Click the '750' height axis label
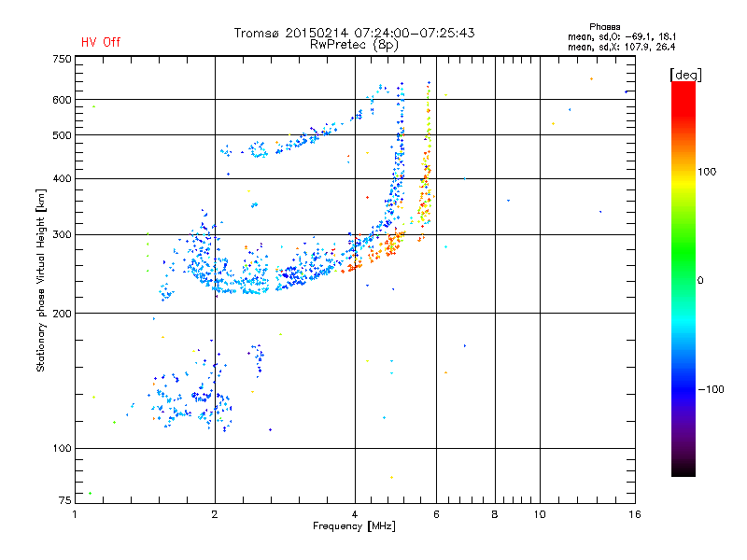747x560 pixels. click(62, 59)
